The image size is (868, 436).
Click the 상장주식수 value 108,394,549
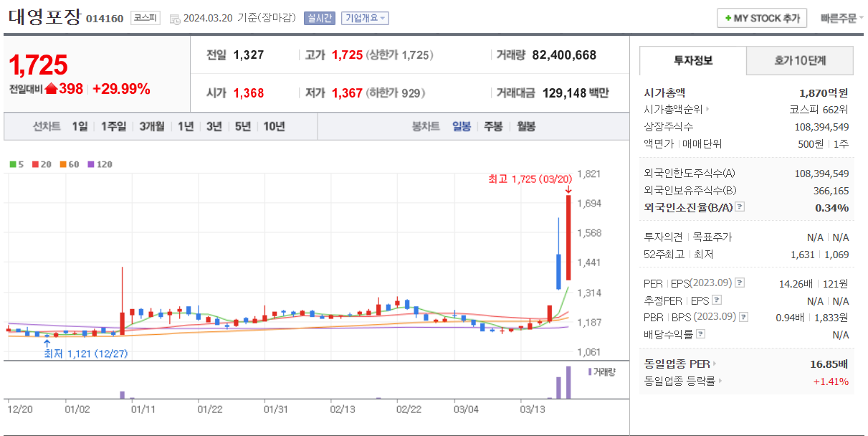point(822,127)
